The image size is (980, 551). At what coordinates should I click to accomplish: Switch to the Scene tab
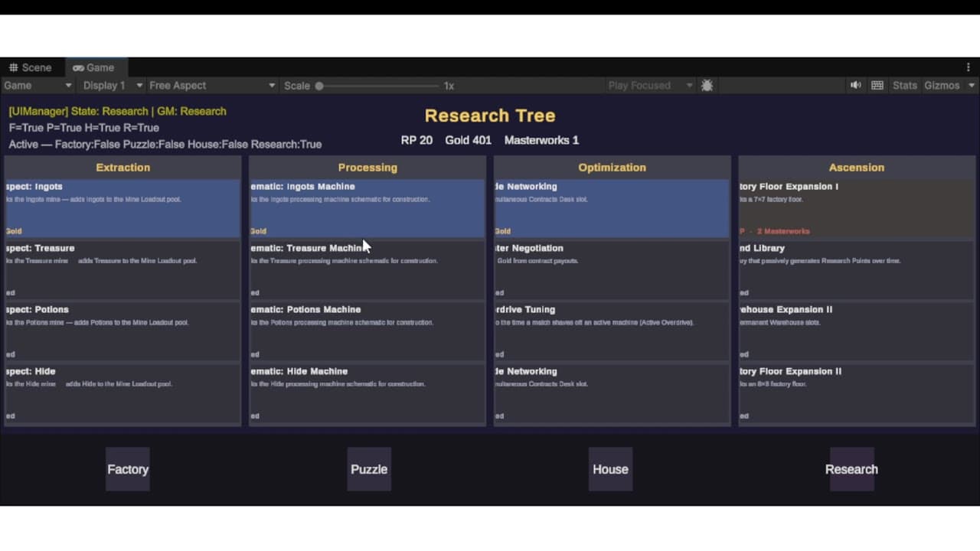coord(31,67)
